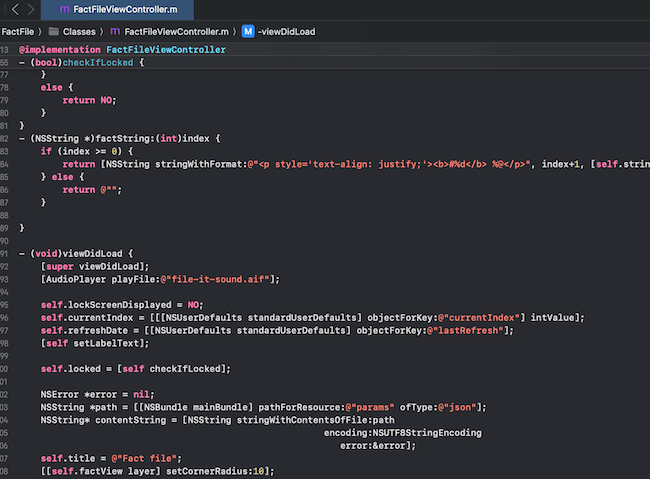Screen dimensions: 650x479
Task: Open the -viewDidLoad method list
Action: point(286,31)
